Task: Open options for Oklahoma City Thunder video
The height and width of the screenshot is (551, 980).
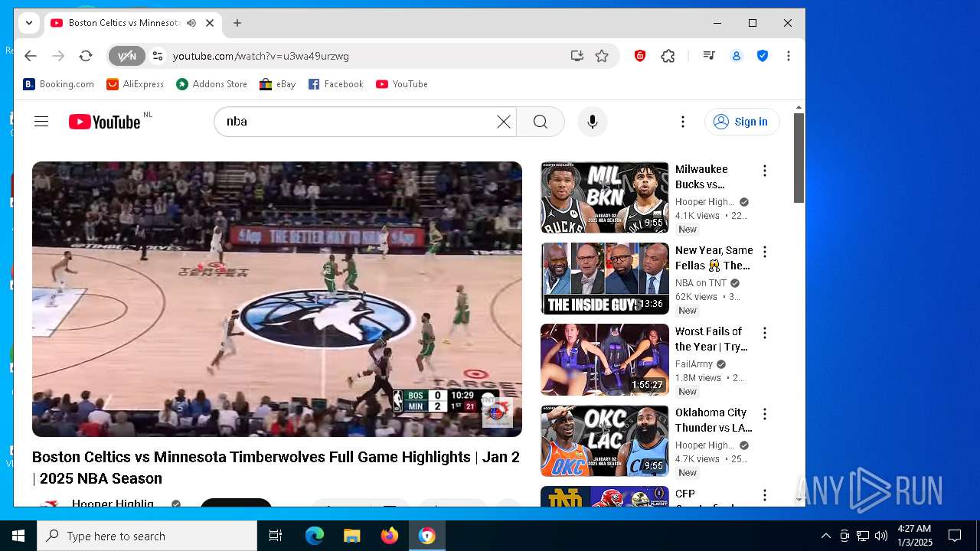Action: click(x=764, y=414)
